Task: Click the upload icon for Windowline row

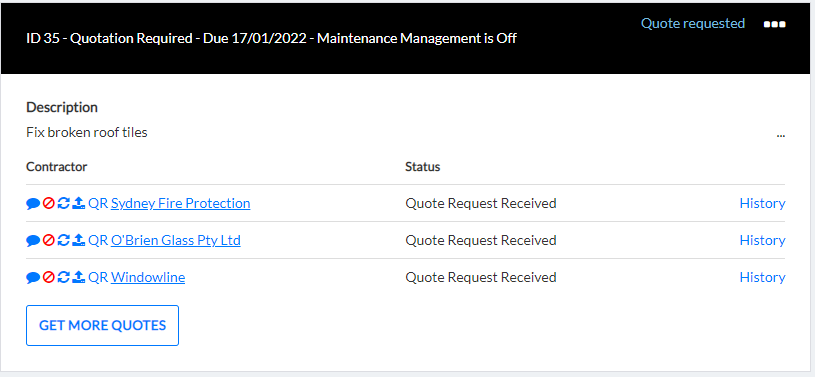Action: click(x=78, y=278)
